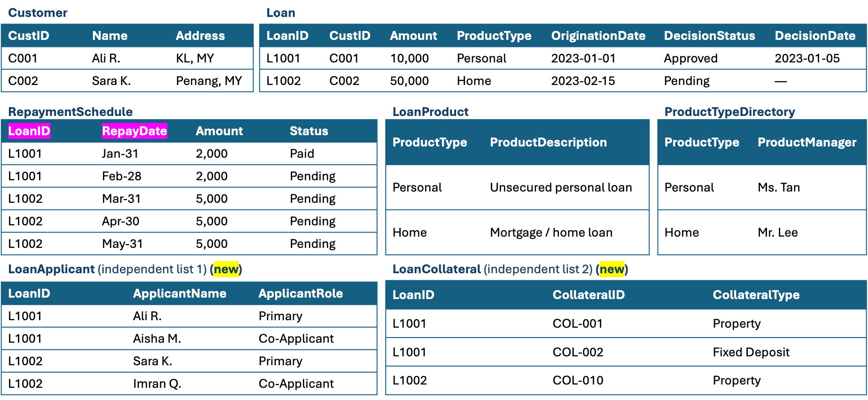Select the "CollateralType" column header
868x400 pixels.
[x=756, y=295]
